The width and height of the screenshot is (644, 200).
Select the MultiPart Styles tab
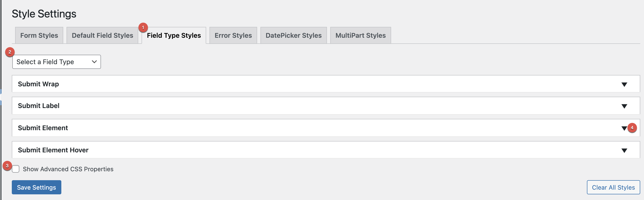(x=360, y=35)
